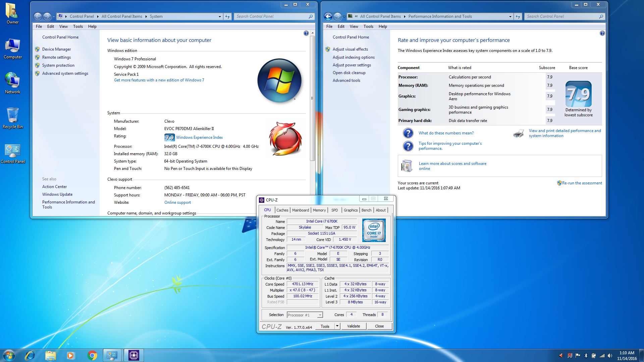Open Adjust visual effects link
The height and width of the screenshot is (362, 644).
point(350,49)
